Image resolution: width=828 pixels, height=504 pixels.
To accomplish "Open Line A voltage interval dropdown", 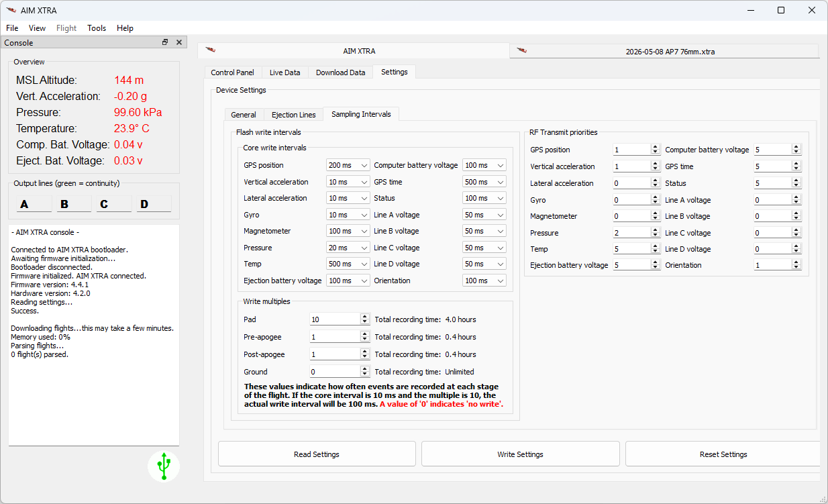I will tap(484, 215).
